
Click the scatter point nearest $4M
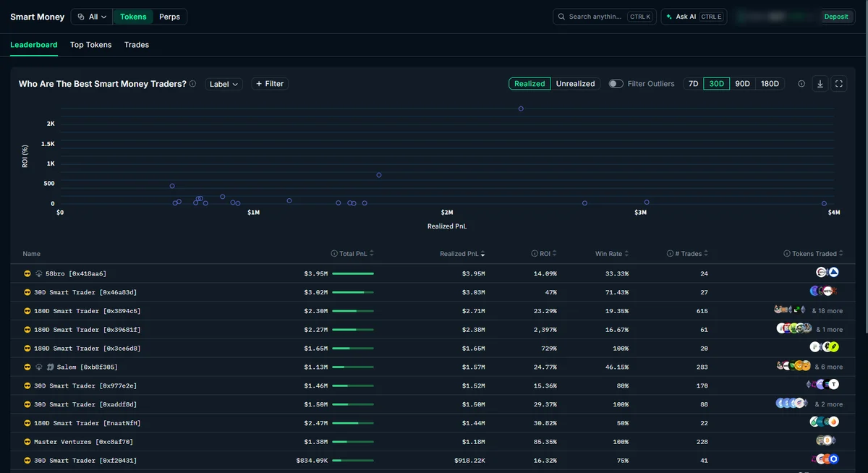click(824, 203)
